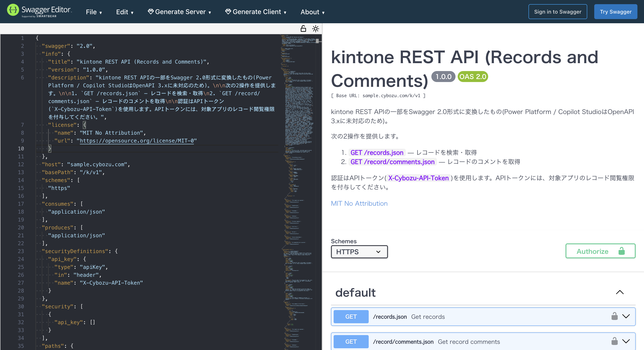Click the GET badge for /record/comments.json
644x350 pixels.
tap(351, 341)
